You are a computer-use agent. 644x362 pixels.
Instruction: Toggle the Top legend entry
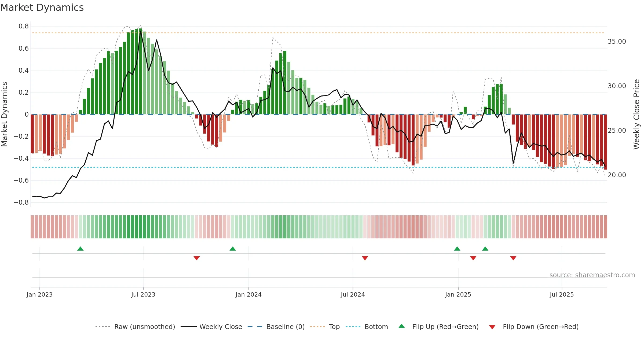(325, 327)
